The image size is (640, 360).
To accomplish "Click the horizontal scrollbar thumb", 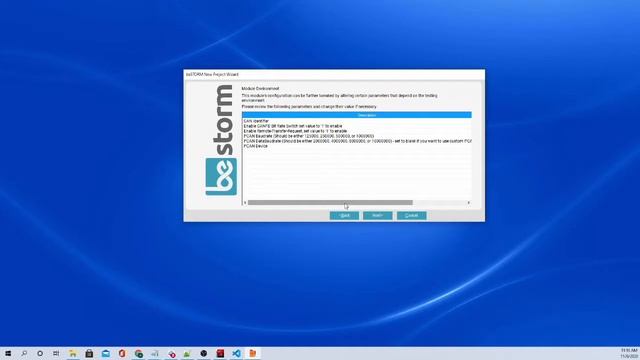I will (330, 202).
